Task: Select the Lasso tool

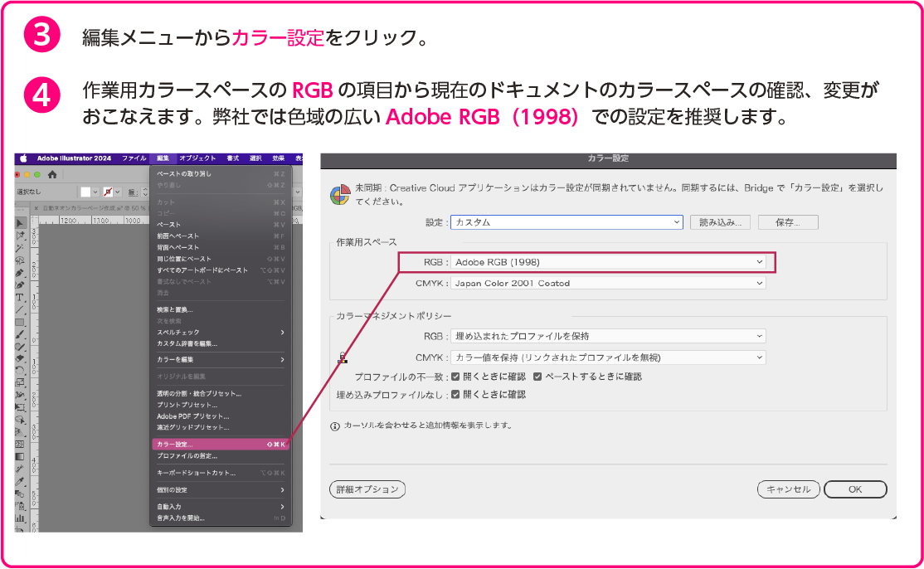Action: 20,260
